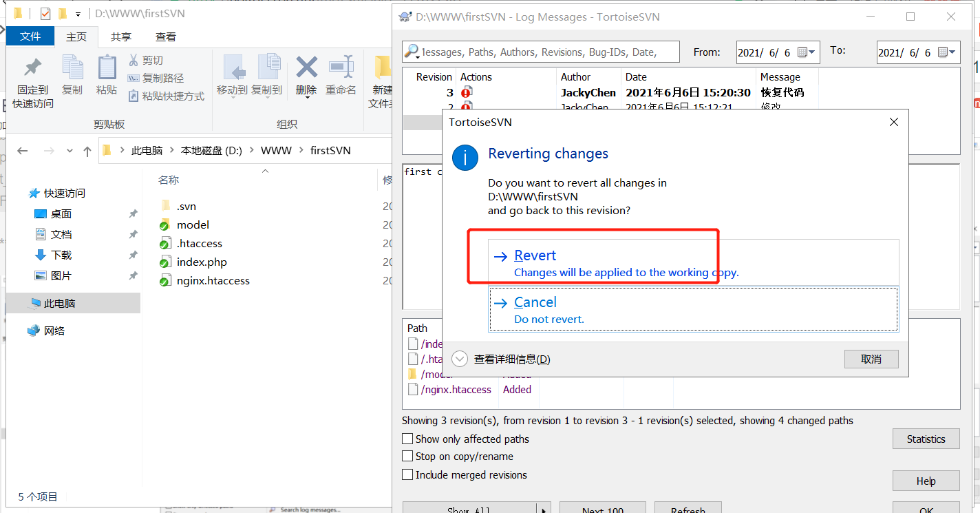
Task: Expand 查看详细信息 details chevron
Action: [x=460, y=359]
